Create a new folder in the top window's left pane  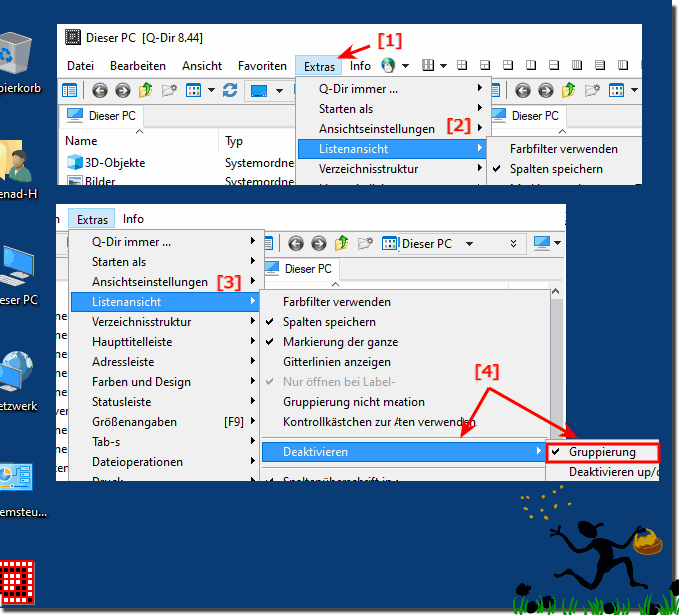tap(169, 90)
